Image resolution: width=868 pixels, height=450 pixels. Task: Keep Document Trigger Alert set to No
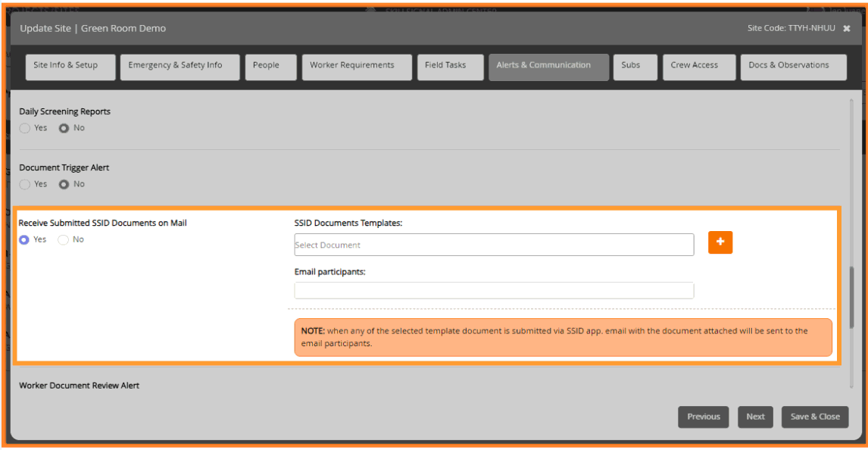[64, 184]
